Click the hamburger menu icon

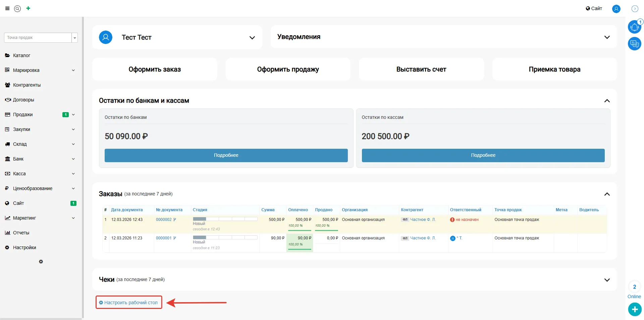point(7,8)
